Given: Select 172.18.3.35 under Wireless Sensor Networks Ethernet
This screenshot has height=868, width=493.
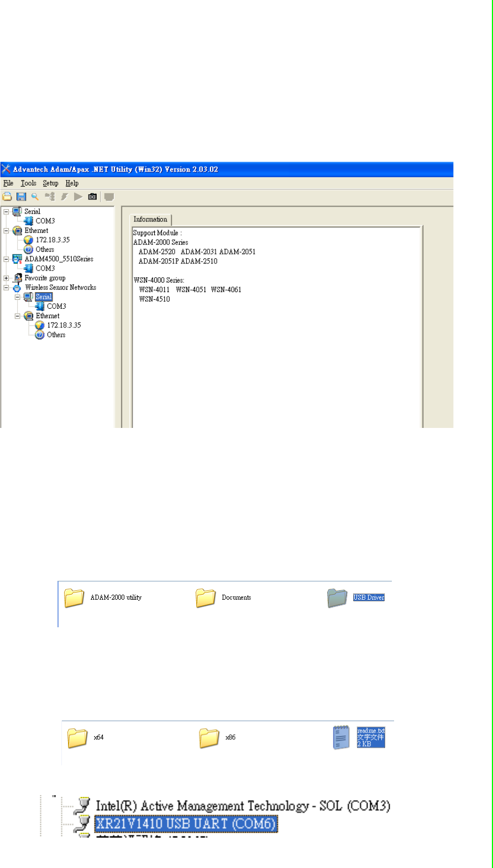Looking at the screenshot, I should (64, 326).
